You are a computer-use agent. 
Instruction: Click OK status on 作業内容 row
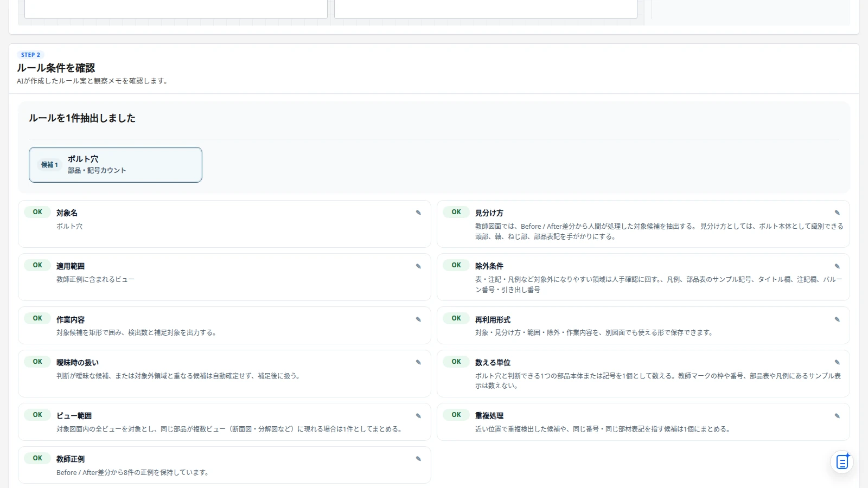tap(37, 318)
